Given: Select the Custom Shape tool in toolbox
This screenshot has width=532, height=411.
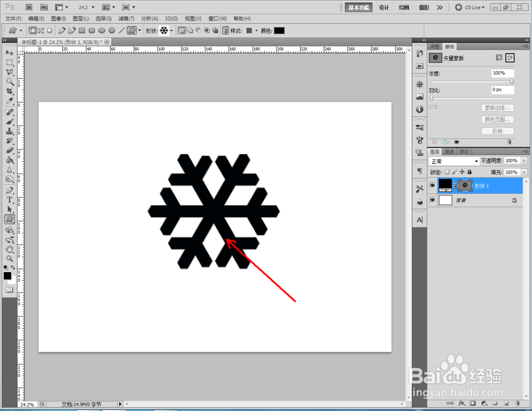Looking at the screenshot, I should (10, 219).
